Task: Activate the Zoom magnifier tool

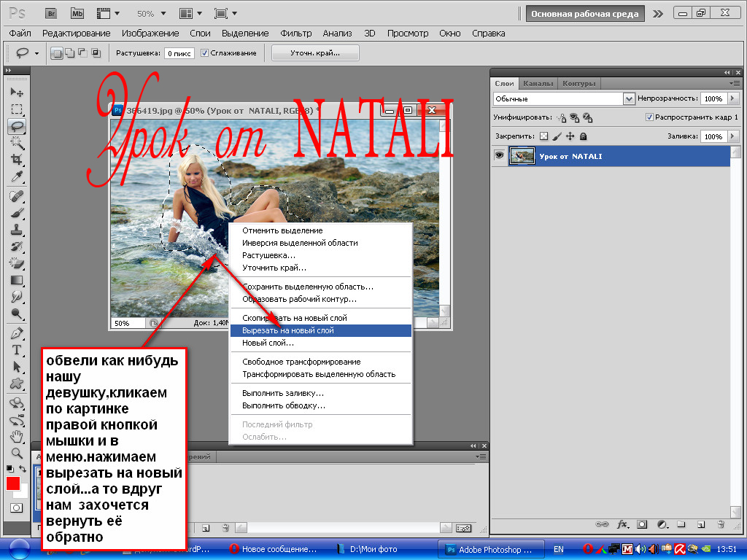Action: 16,452
